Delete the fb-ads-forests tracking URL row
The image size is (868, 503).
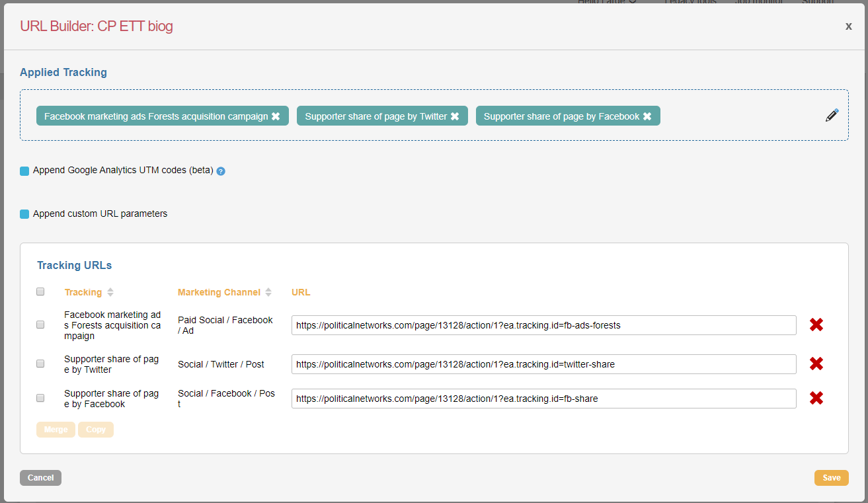(x=816, y=325)
